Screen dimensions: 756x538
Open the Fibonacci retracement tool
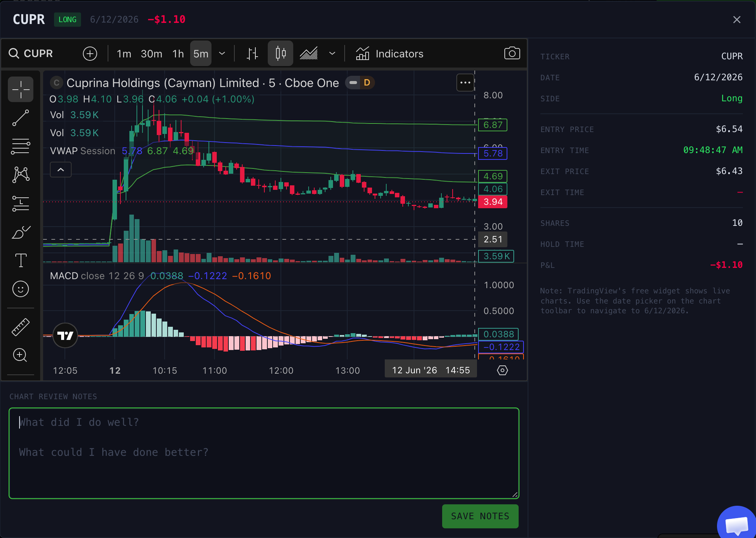pos(21,146)
